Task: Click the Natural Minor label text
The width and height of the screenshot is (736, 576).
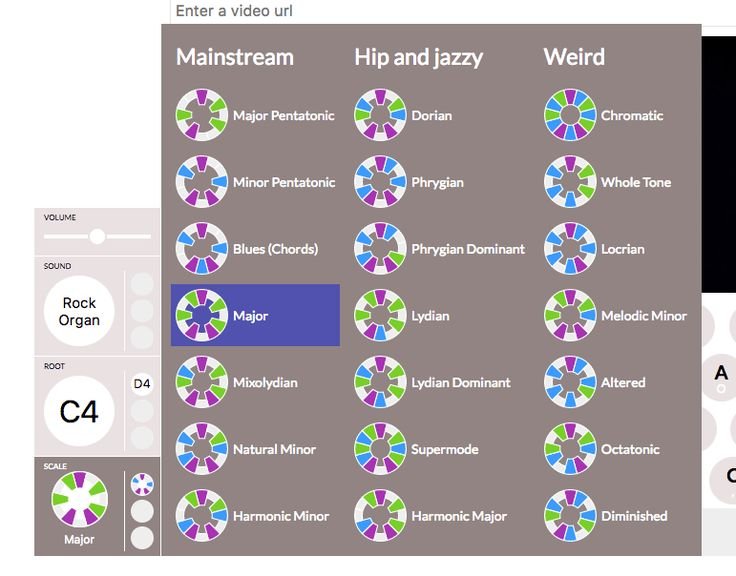Action: [x=275, y=449]
